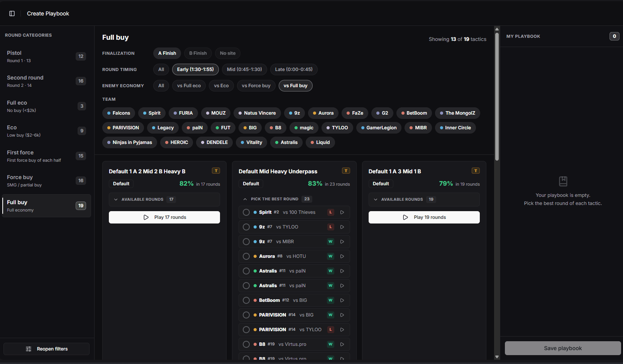Toggle A Finish finalization filter
This screenshot has height=364, width=623.
pos(167,53)
